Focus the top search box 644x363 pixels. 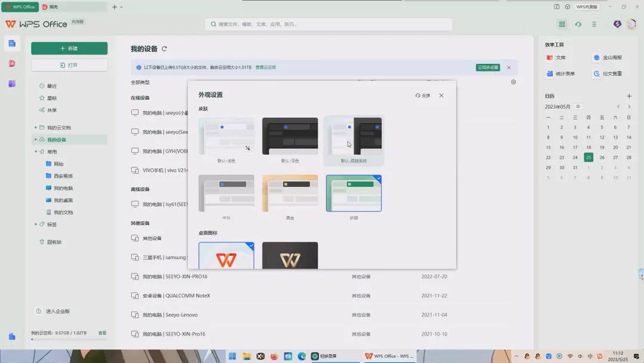[x=329, y=24]
